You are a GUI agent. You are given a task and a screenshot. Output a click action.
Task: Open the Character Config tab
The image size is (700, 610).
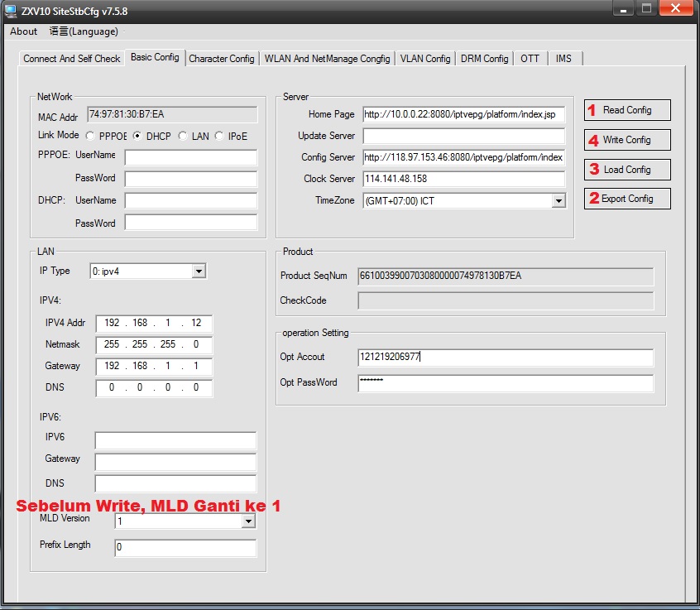[x=222, y=59]
